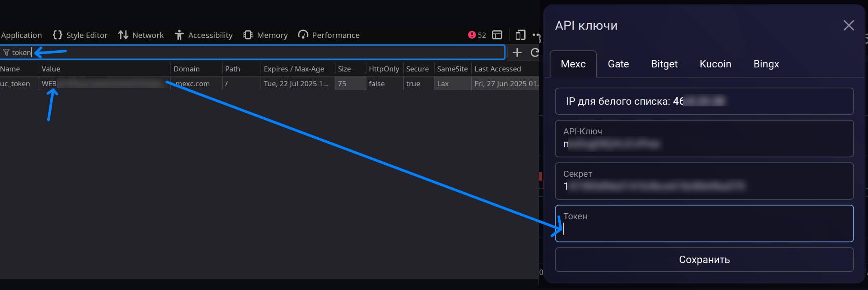The height and width of the screenshot is (290, 868).
Task: Click the SameSite column header
Action: [x=452, y=69]
